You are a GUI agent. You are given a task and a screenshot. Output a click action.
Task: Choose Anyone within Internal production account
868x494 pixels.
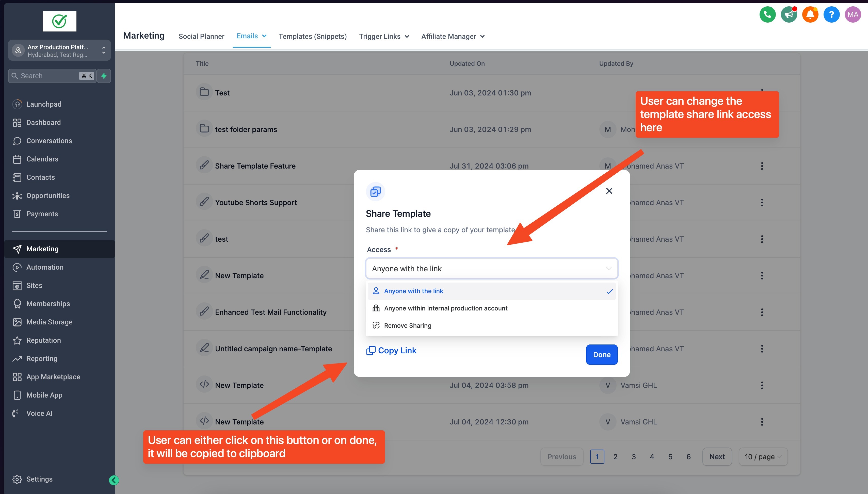click(x=445, y=308)
